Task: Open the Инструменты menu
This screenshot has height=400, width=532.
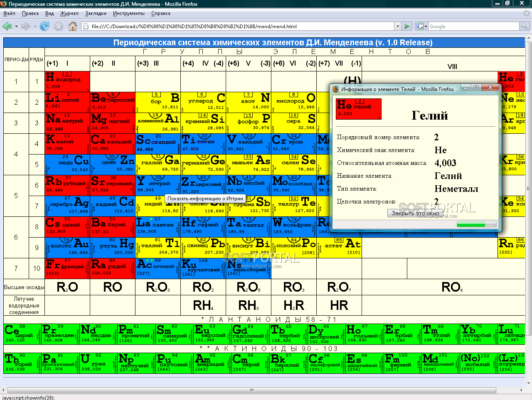Action: pos(129,13)
